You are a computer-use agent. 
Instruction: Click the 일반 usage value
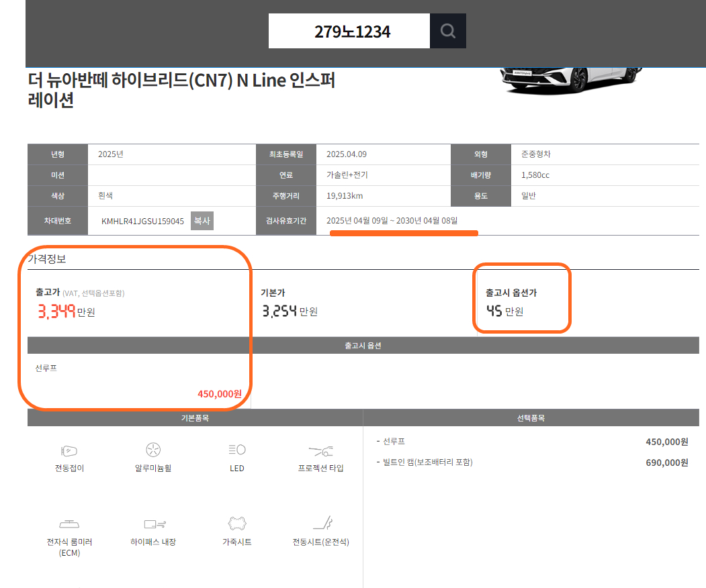[528, 196]
